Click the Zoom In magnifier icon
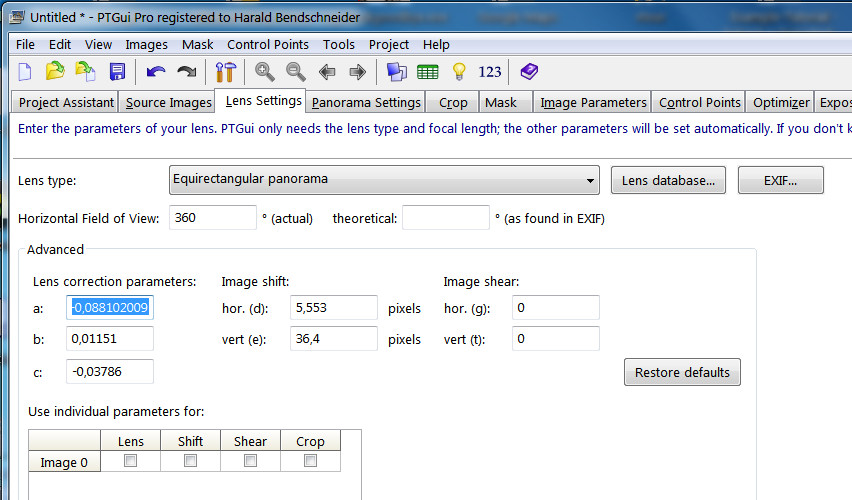The image size is (852, 500). (264, 71)
